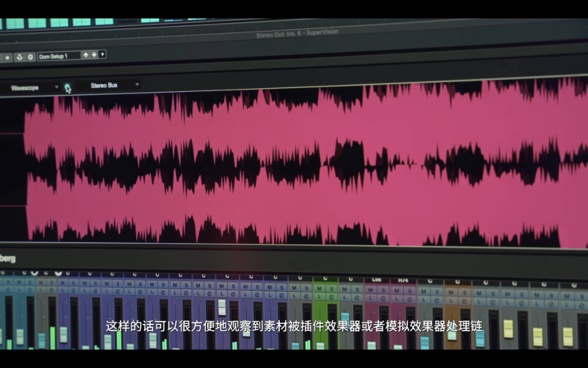Screen dimensions: 588x368
Task: Solo the pink channel panned L66
Action: tap(383, 291)
